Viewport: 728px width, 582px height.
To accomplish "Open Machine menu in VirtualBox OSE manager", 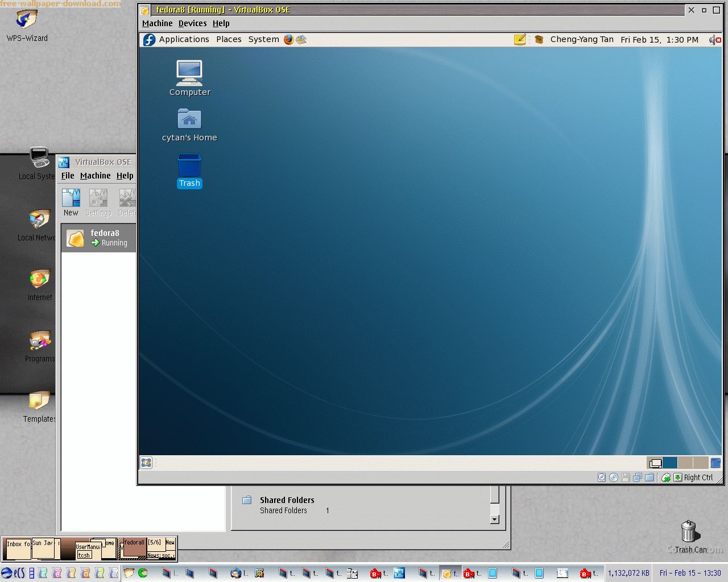I will coord(95,176).
